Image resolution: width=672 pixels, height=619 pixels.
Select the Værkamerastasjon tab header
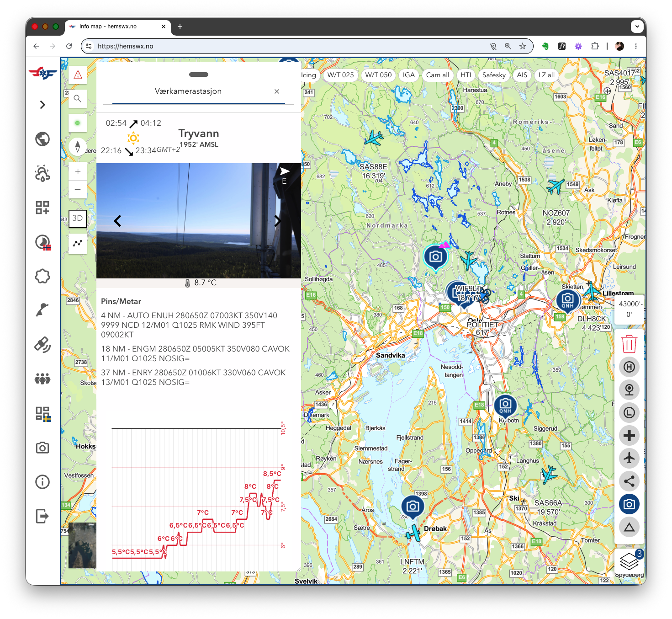coord(188,91)
